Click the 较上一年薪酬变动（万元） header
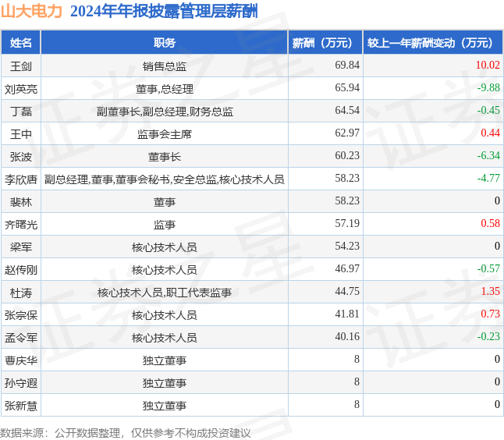This screenshot has width=504, height=440. 433,43
